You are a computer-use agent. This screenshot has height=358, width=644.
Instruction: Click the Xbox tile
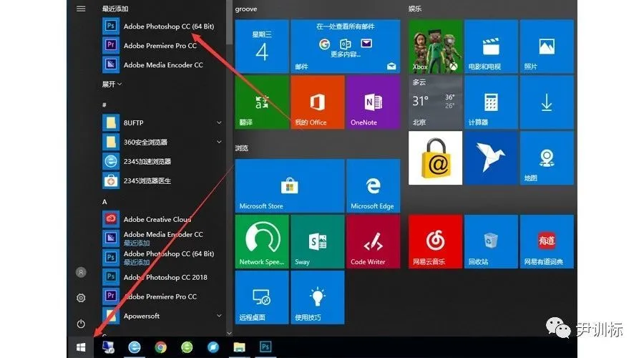point(434,46)
